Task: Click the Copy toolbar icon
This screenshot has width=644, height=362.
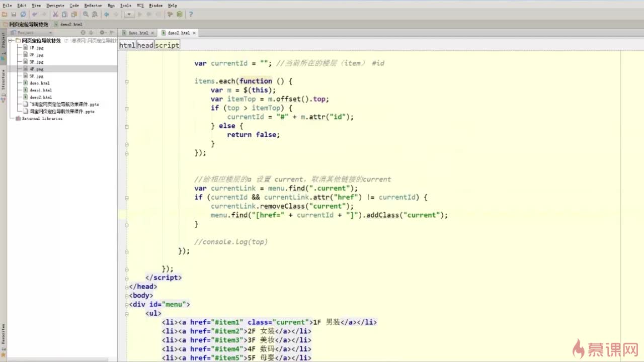Action: [x=65, y=15]
